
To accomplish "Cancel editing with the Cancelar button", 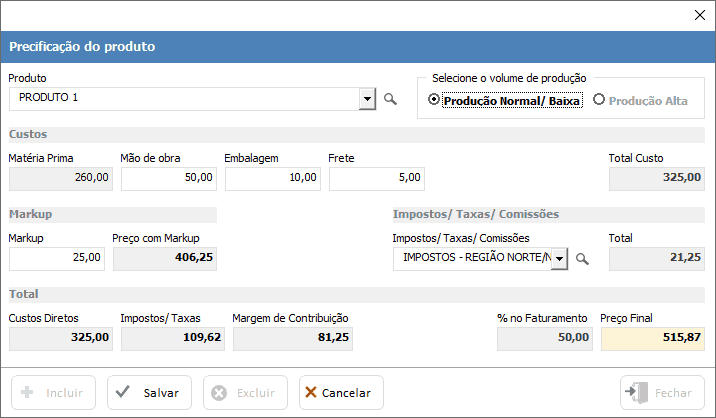I will coord(341,392).
